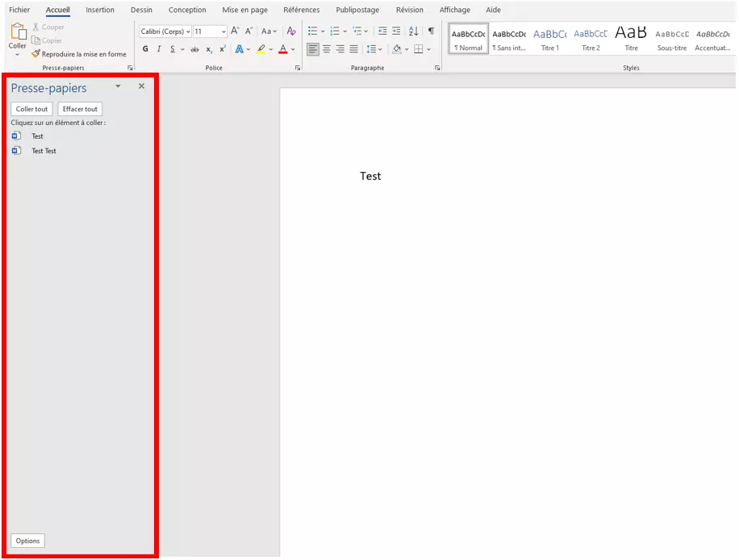Viewport: 739px width, 560px height.
Task: Open the Presse-papiers group dialog launcher
Action: click(x=130, y=68)
